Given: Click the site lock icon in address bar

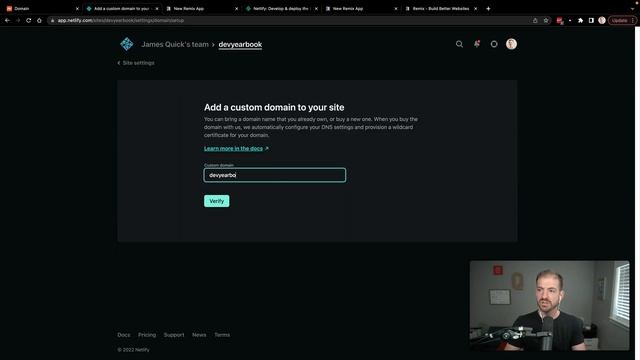Looking at the screenshot, I should coord(52,20).
